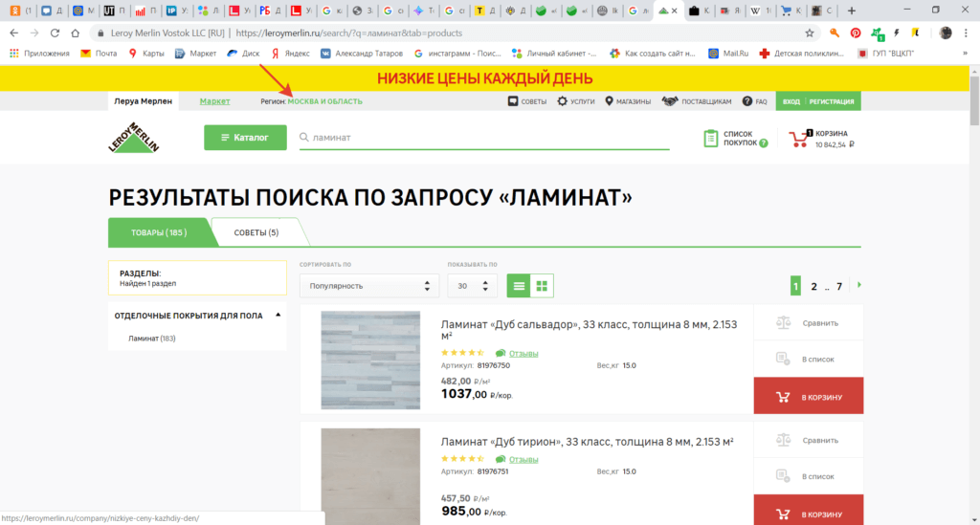Select current page 1 indicator
Image resolution: width=980 pixels, height=525 pixels.
pyautogui.click(x=795, y=286)
